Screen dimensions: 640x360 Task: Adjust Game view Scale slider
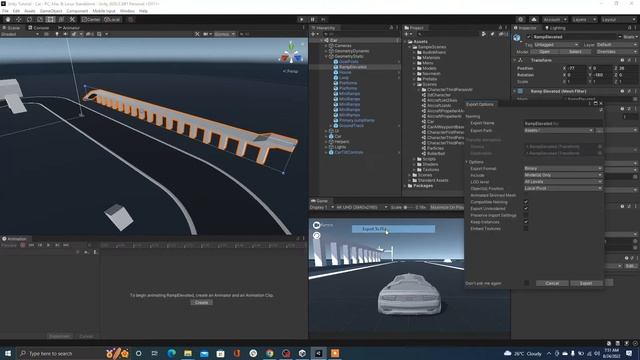pyautogui.click(x=409, y=207)
